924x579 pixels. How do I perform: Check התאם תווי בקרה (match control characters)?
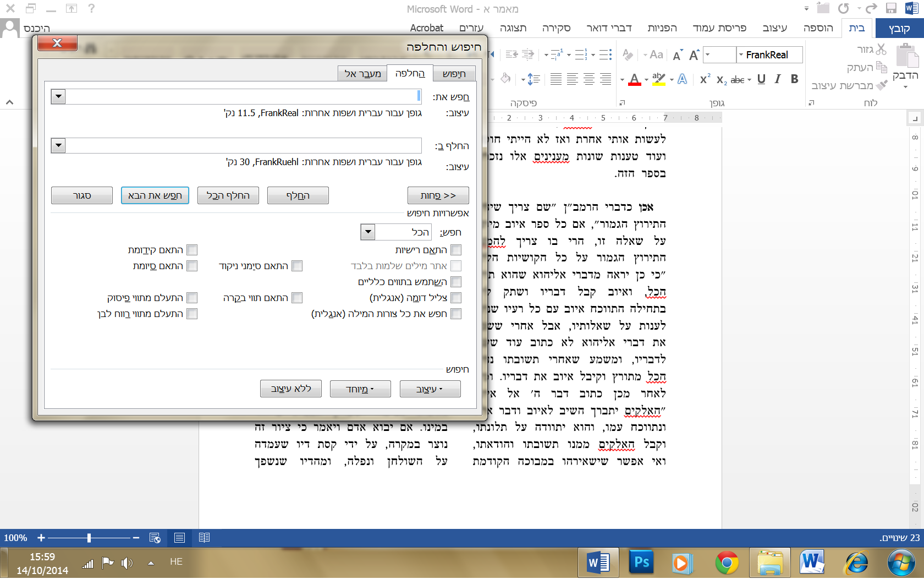[297, 298]
